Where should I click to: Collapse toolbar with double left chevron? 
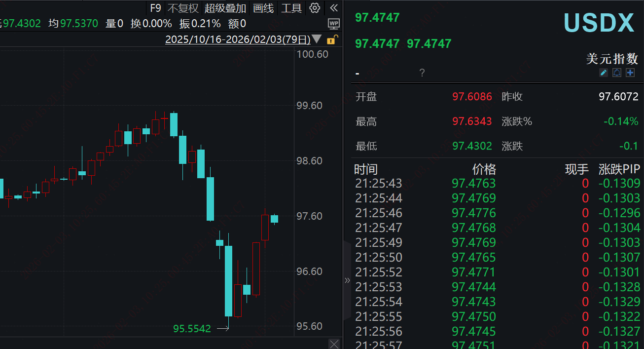(x=334, y=8)
